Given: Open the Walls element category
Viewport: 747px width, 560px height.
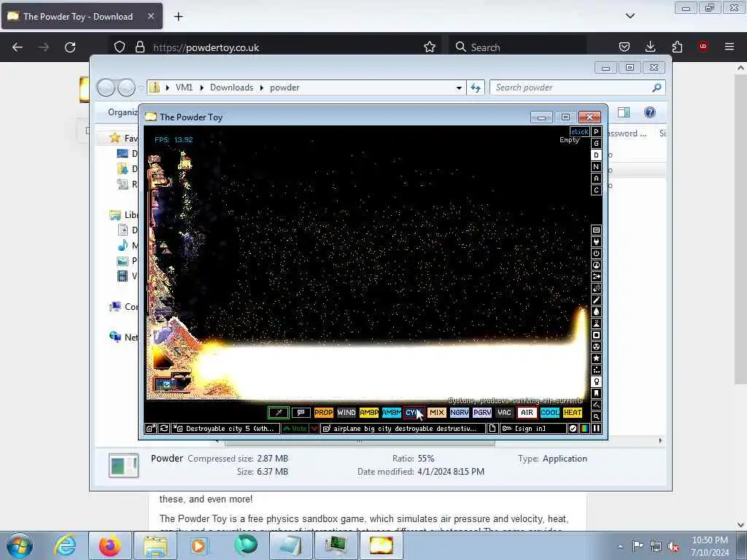Looking at the screenshot, I should pos(596,230).
